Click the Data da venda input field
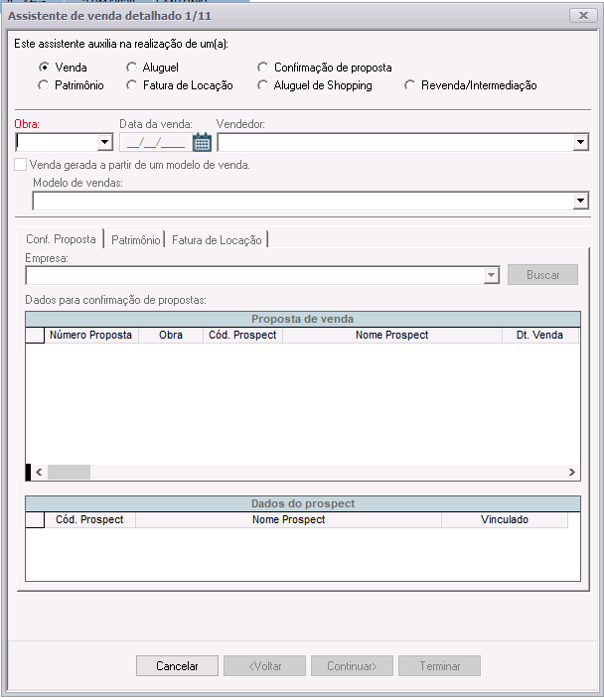 (x=155, y=142)
